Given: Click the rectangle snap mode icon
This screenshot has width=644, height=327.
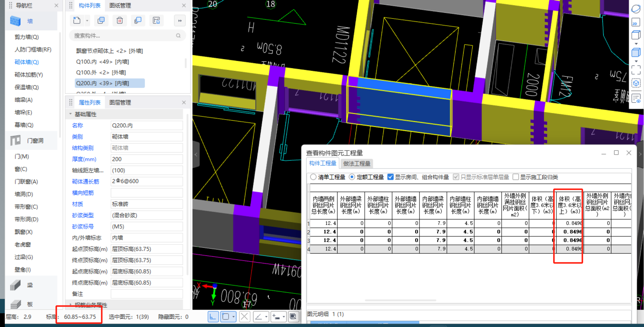Looking at the screenshot, I should point(226,317).
